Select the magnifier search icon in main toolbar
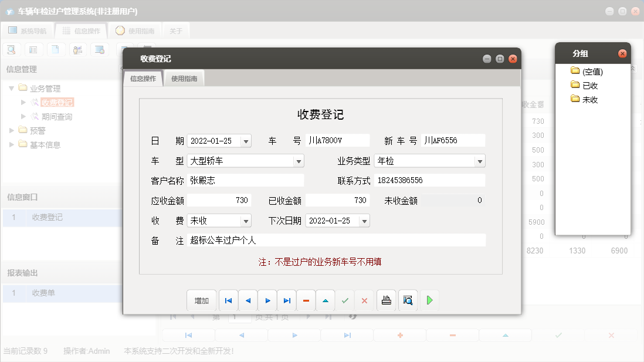Screen dimensions: 644x362 tap(11, 49)
